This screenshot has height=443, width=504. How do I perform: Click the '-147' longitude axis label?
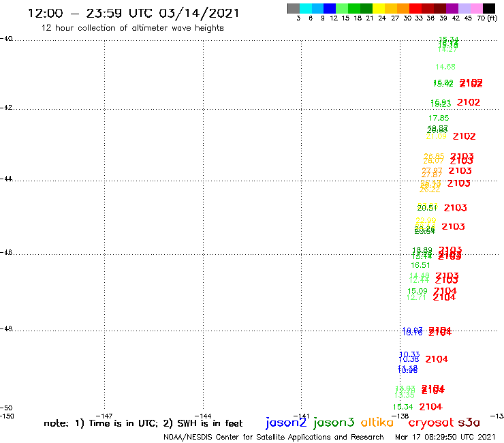point(104,416)
